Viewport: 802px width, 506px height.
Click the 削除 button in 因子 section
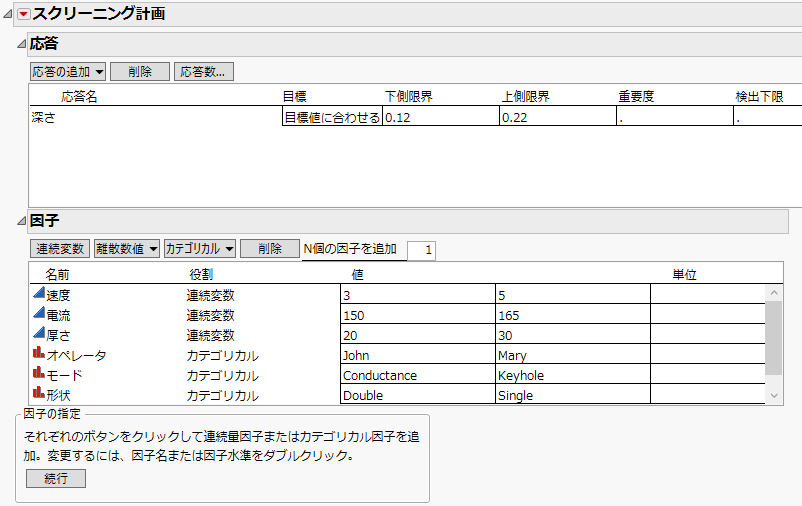270,249
